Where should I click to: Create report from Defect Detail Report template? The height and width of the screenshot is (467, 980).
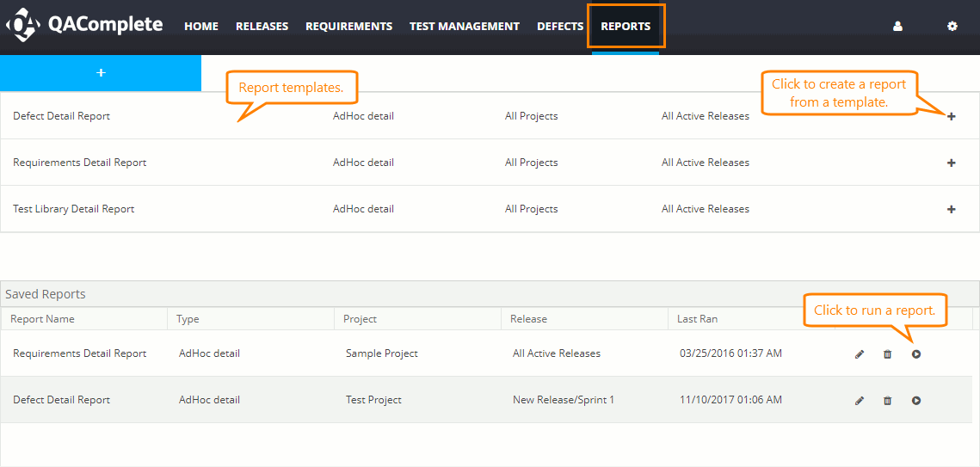tap(951, 116)
